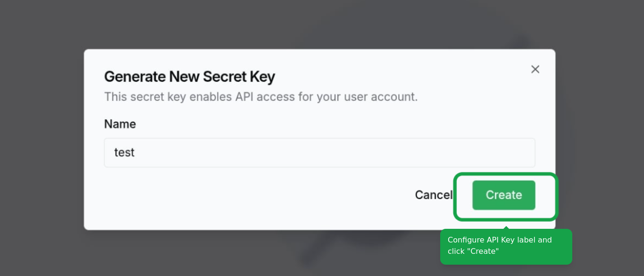
Task: Click Cancel to abort key creation
Action: coord(434,195)
